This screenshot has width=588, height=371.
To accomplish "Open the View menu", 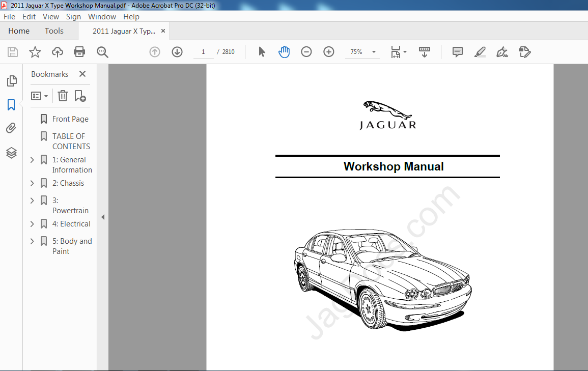I will pyautogui.click(x=50, y=16).
